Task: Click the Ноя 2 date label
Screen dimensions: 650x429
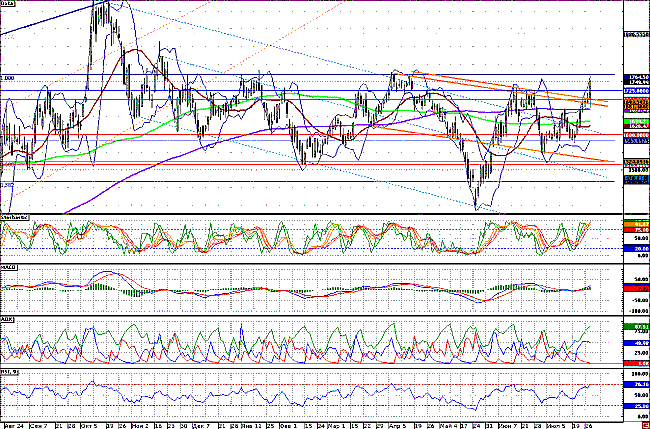Action: coord(140,426)
